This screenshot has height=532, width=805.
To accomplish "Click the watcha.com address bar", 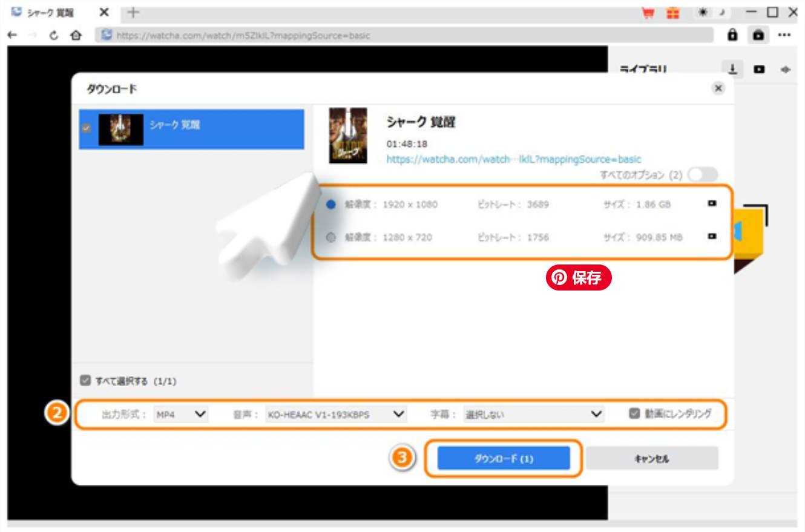I will pyautogui.click(x=404, y=35).
